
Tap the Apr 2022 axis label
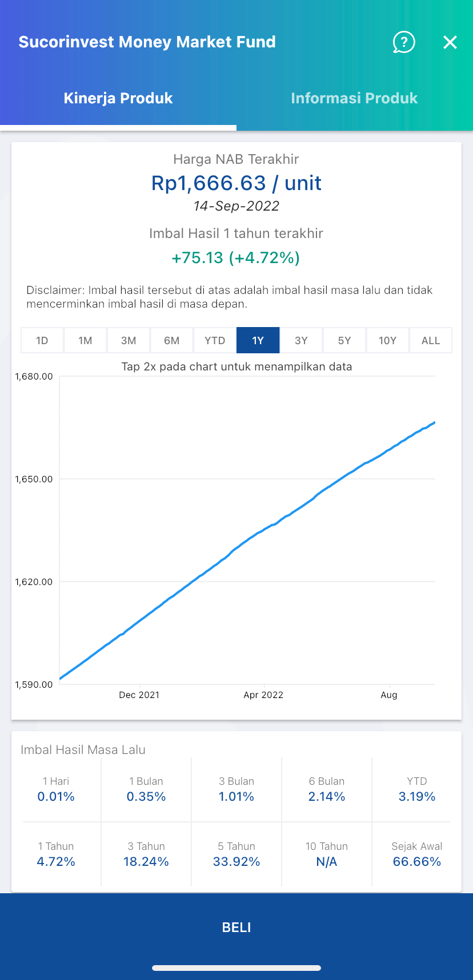tap(263, 695)
